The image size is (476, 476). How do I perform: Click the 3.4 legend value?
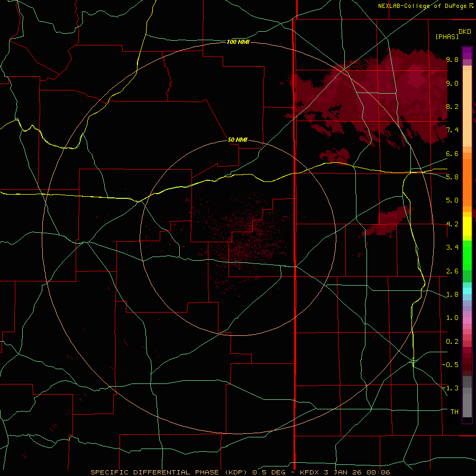coord(452,248)
